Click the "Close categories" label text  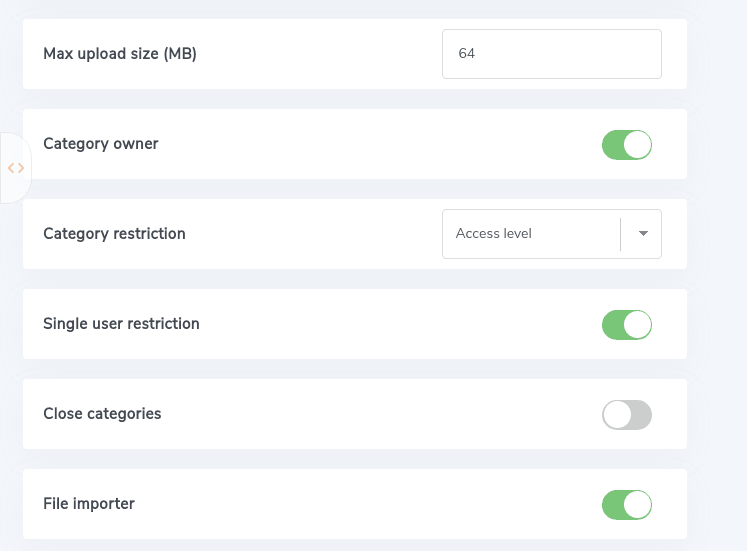pos(102,414)
